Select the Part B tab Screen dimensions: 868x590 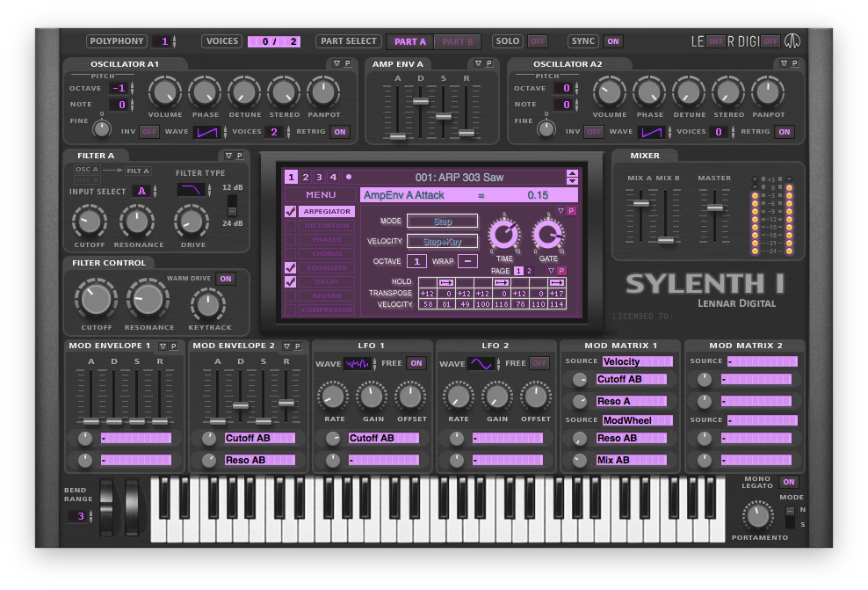click(x=457, y=41)
